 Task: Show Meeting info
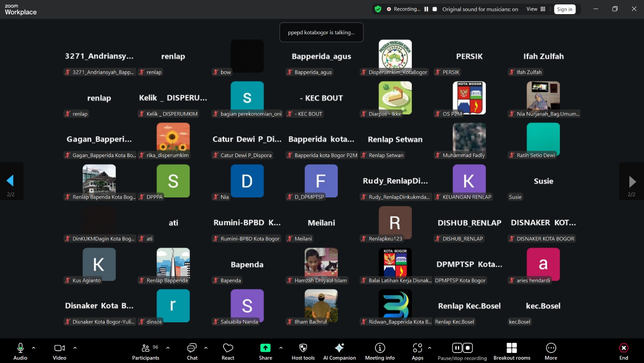point(380,351)
